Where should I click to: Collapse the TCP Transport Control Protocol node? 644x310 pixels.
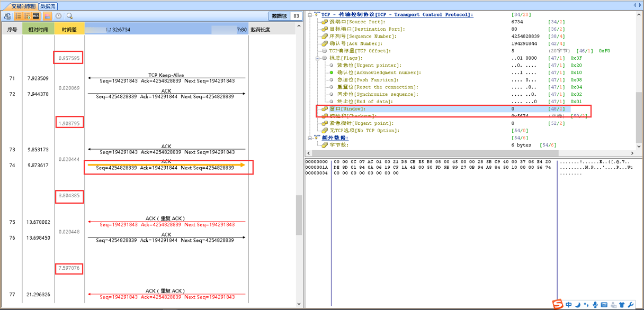pyautogui.click(x=310, y=15)
